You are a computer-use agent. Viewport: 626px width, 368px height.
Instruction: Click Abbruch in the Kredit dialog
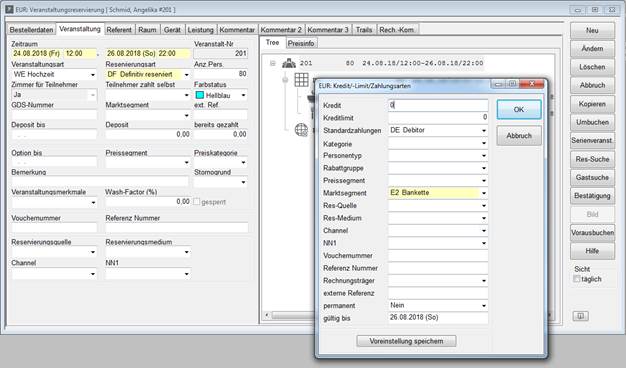click(519, 136)
